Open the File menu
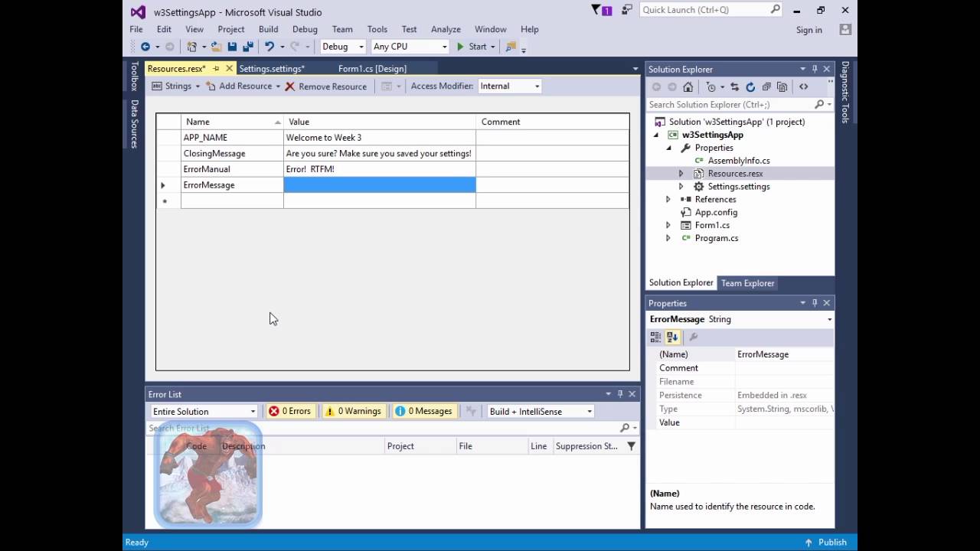 click(136, 29)
